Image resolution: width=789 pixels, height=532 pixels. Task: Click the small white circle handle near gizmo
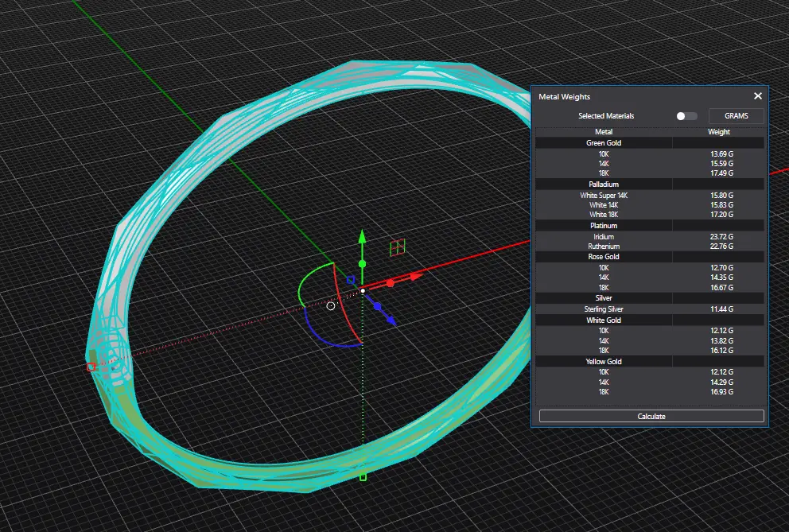click(x=331, y=306)
